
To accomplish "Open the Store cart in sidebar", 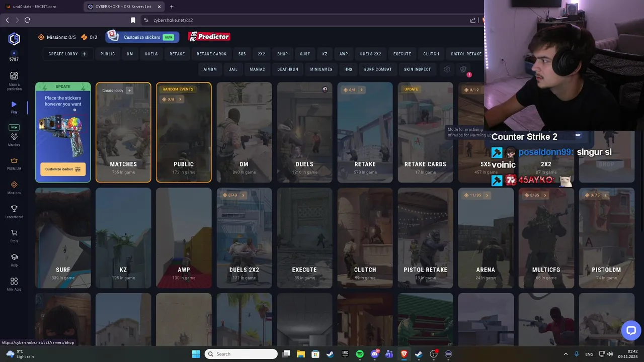I will point(14,236).
